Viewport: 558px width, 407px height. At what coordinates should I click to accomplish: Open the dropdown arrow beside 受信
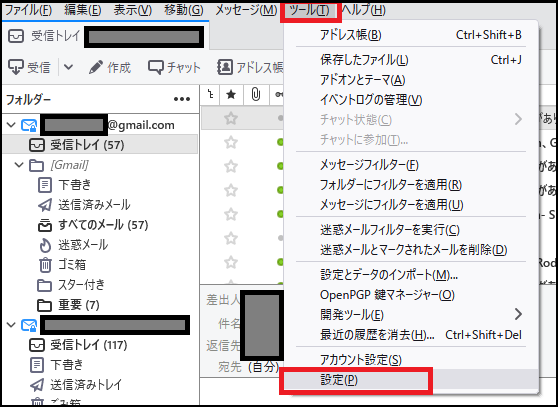tap(68, 67)
